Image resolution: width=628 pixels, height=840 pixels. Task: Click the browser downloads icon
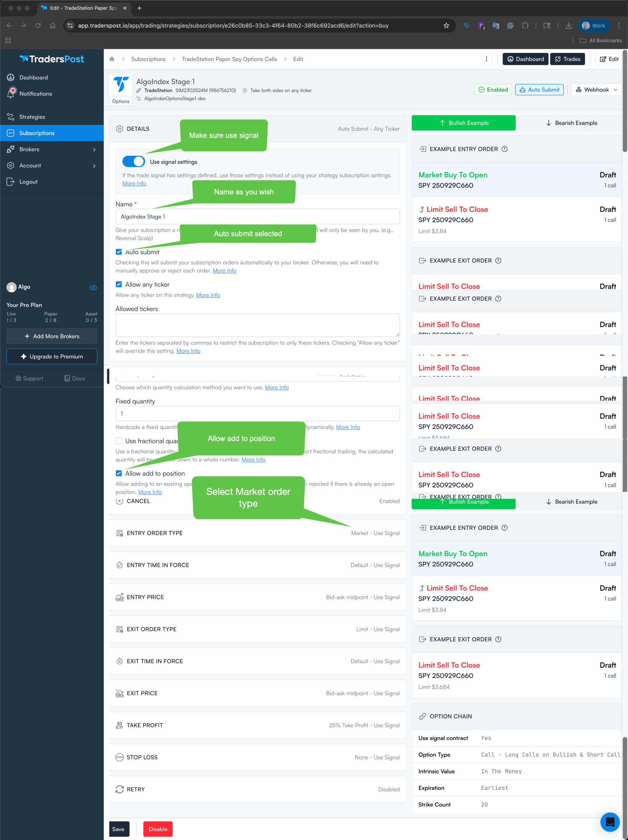click(x=568, y=26)
